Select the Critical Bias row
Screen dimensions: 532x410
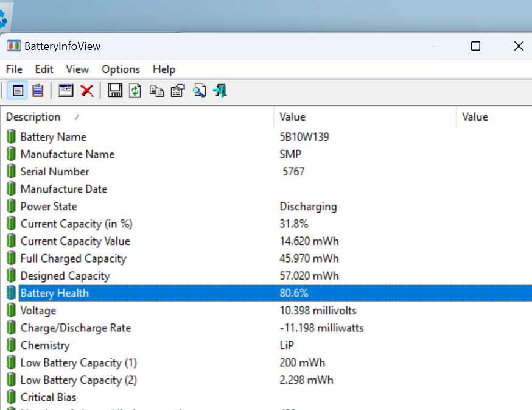click(x=266, y=397)
